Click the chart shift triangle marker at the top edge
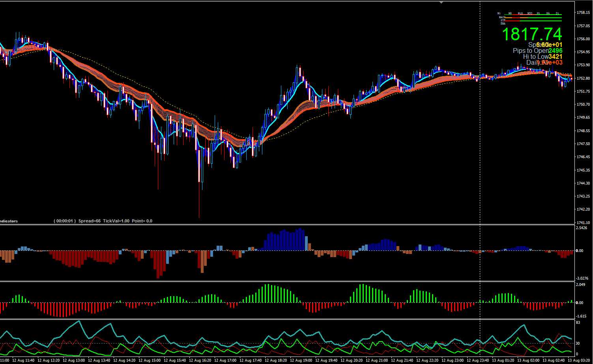 pyautogui.click(x=441, y=2)
